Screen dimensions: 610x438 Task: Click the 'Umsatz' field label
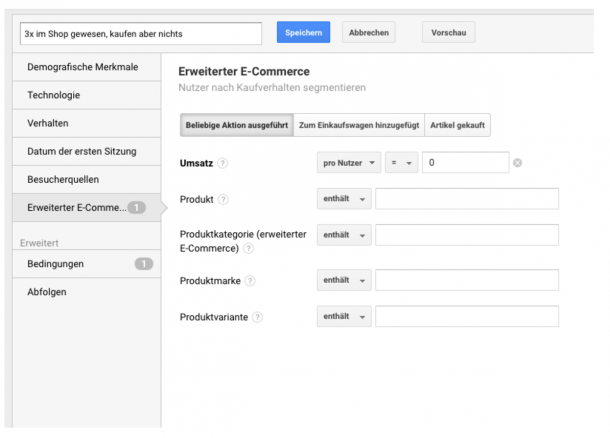click(x=196, y=163)
